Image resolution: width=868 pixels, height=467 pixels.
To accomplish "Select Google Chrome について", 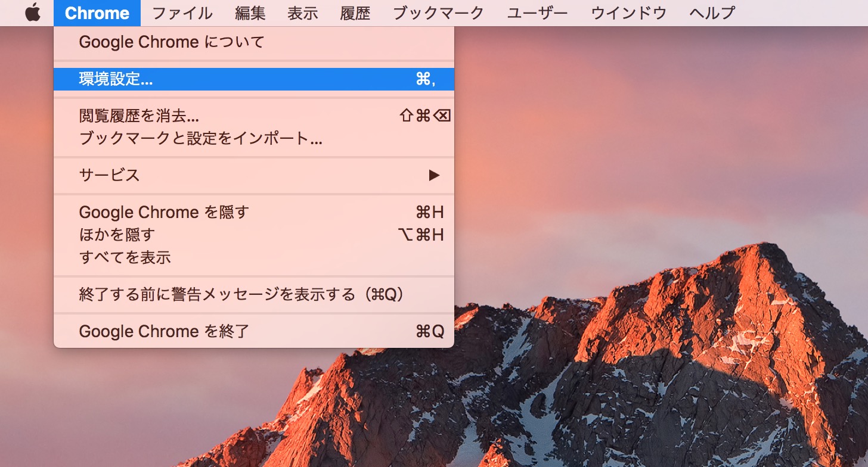I will 254,42.
